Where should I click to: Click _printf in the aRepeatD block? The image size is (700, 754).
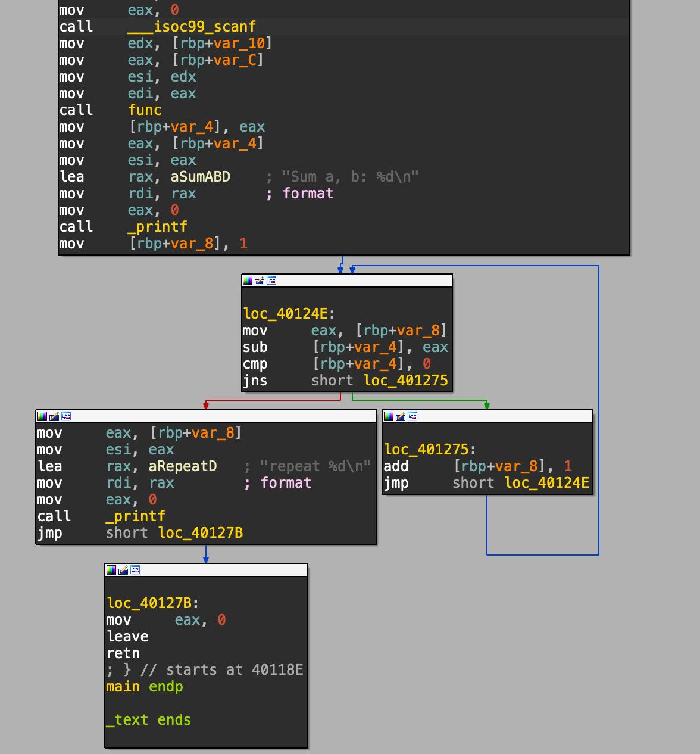136,516
